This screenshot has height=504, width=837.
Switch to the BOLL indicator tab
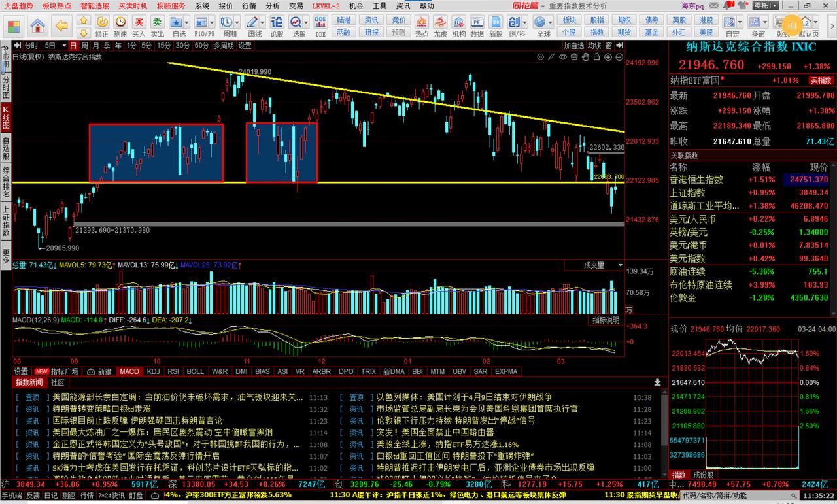tap(196, 371)
